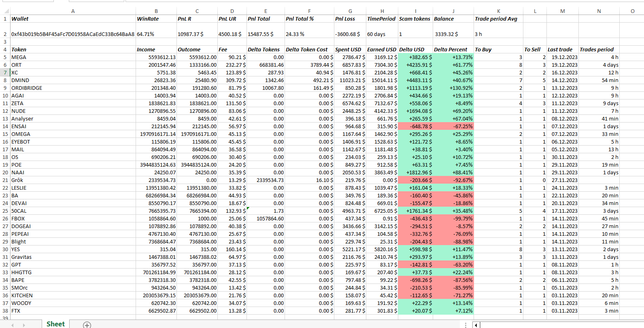Screen dimensions: 644x328
Task: Click Delta Tokens 668381.46 for ORT
Action: [266, 65]
